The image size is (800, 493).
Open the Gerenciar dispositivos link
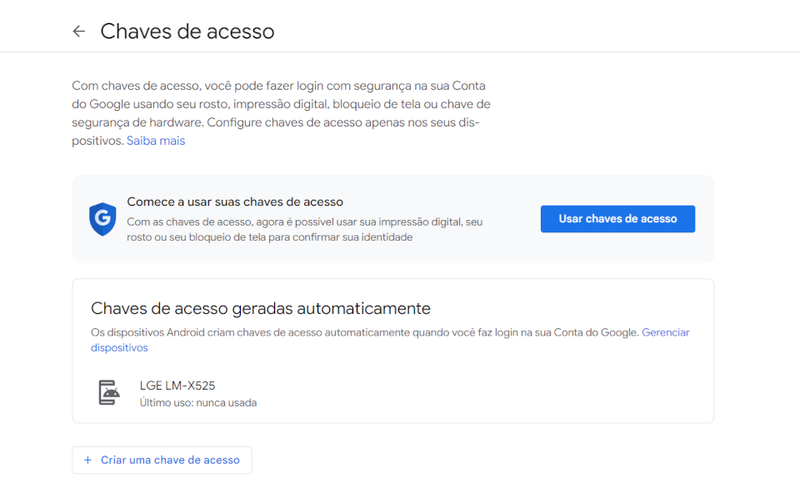tap(665, 333)
